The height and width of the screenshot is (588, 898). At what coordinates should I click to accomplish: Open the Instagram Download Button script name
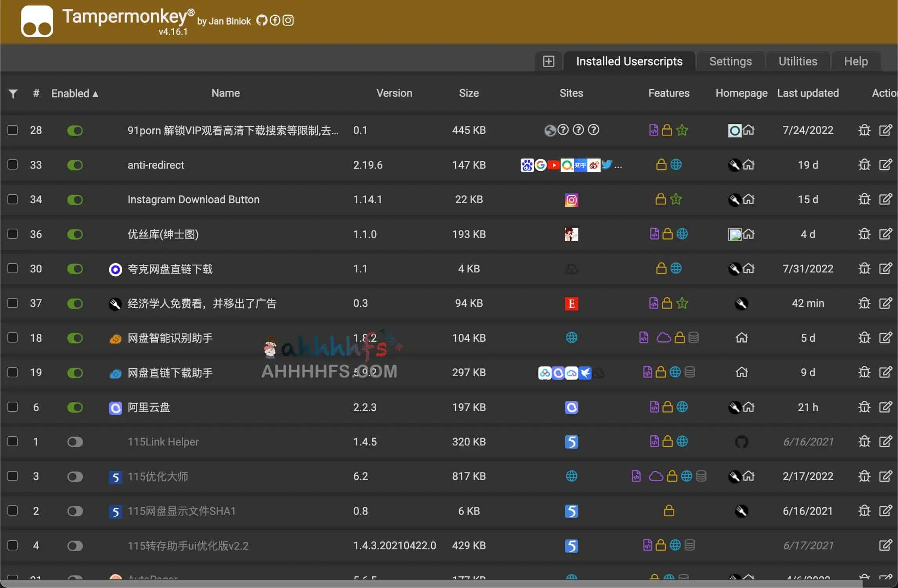pos(194,200)
